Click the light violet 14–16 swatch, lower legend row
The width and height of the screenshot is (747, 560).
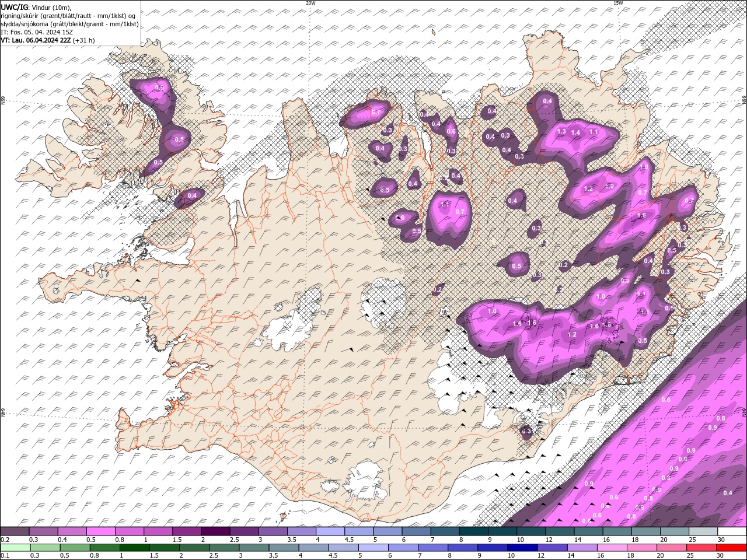point(582,548)
